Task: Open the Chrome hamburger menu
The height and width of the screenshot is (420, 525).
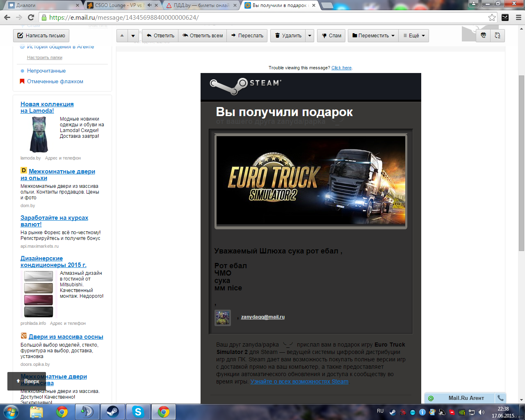Action: click(518, 17)
